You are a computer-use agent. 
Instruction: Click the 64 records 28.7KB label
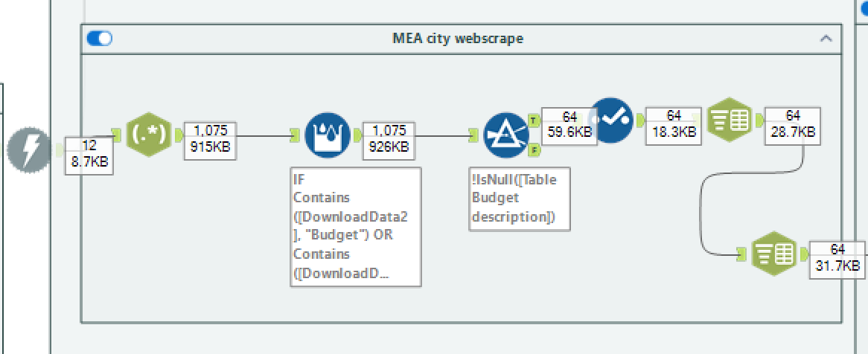(x=793, y=126)
